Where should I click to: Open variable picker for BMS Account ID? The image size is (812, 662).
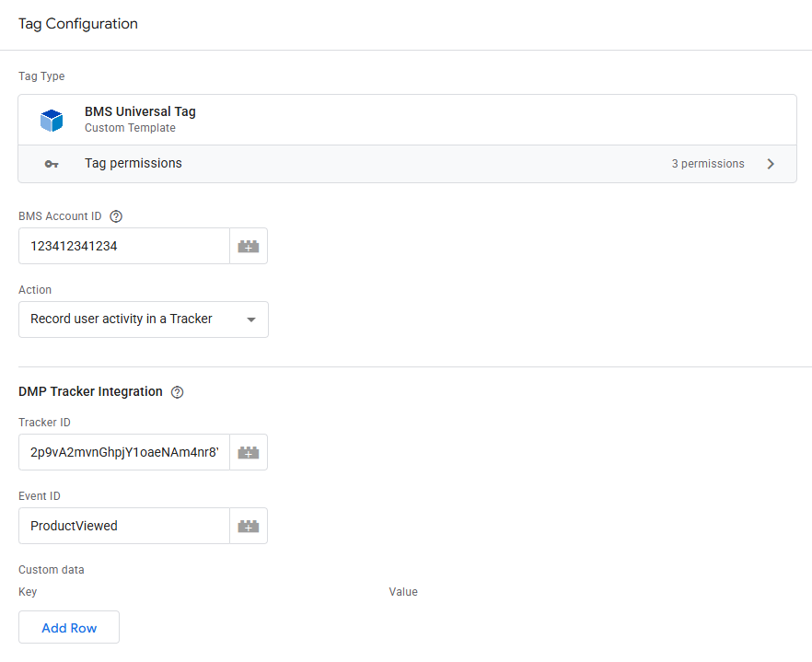249,246
